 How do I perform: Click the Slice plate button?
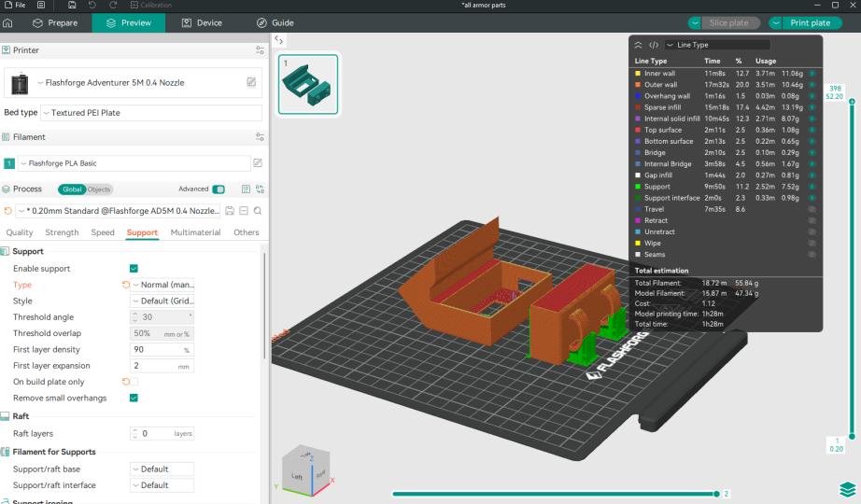729,23
